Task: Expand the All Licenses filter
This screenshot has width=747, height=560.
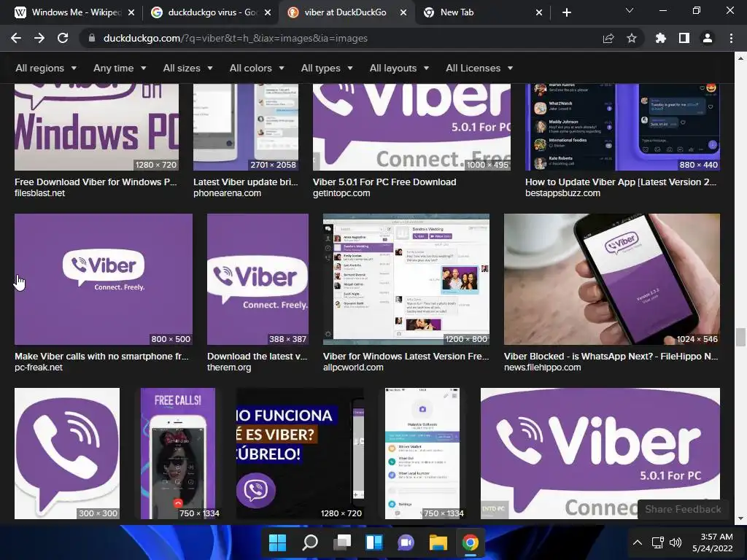Action: pos(479,68)
